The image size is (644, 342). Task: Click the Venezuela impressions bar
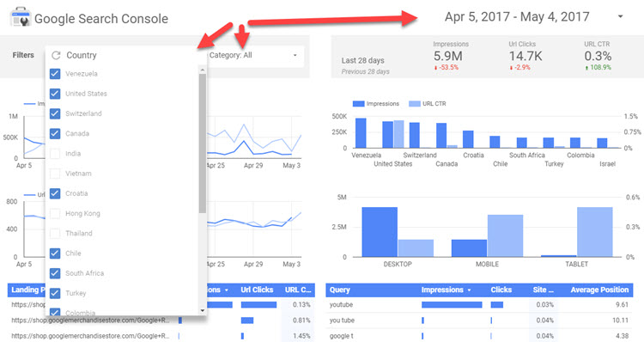[361, 133]
